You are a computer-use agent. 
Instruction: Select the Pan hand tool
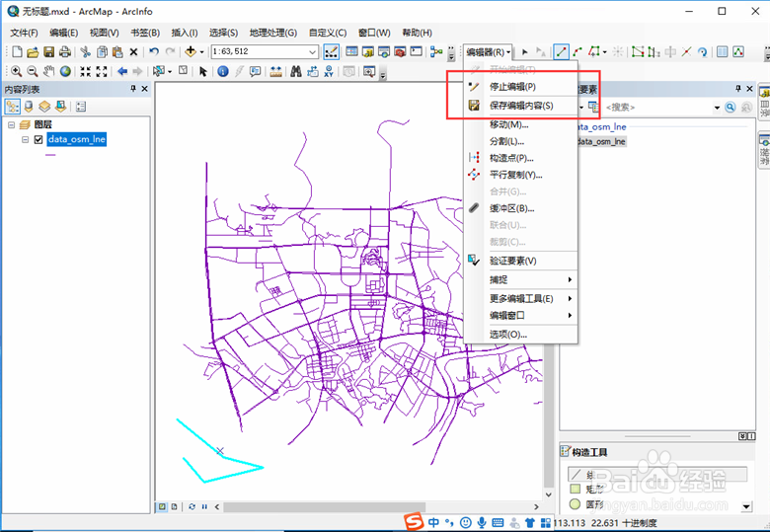48,72
